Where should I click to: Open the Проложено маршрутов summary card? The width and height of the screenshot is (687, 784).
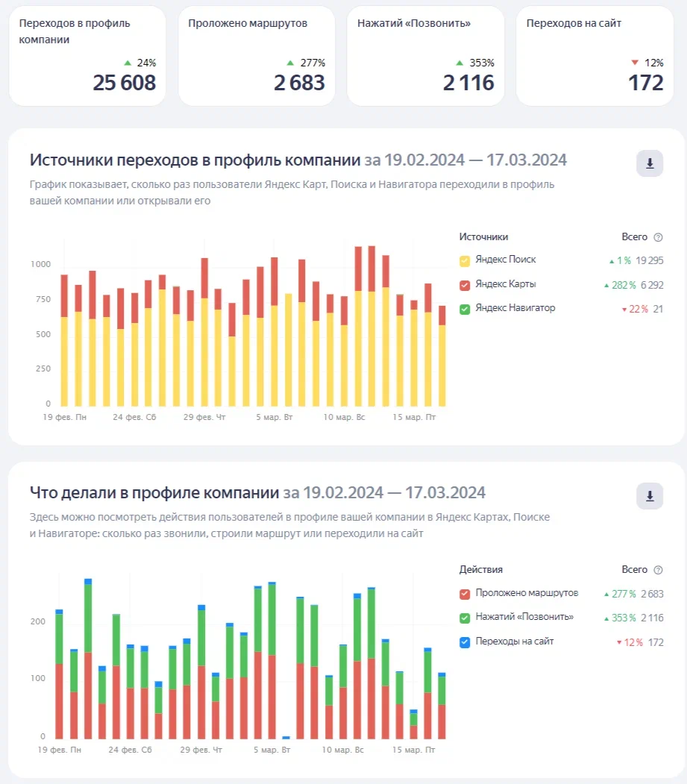pos(257,56)
